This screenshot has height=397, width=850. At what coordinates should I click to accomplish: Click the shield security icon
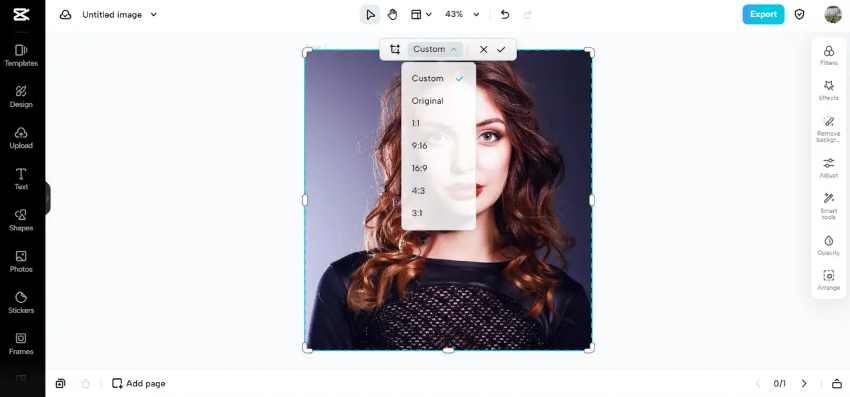(800, 15)
